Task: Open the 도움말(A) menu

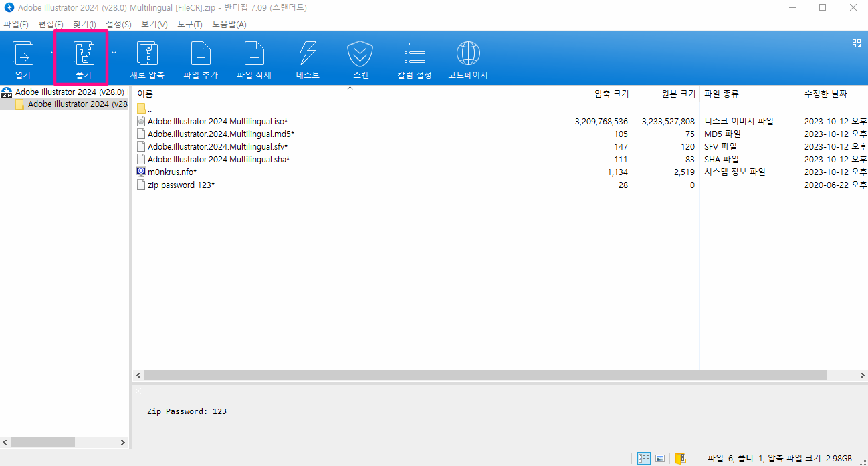Action: [229, 24]
